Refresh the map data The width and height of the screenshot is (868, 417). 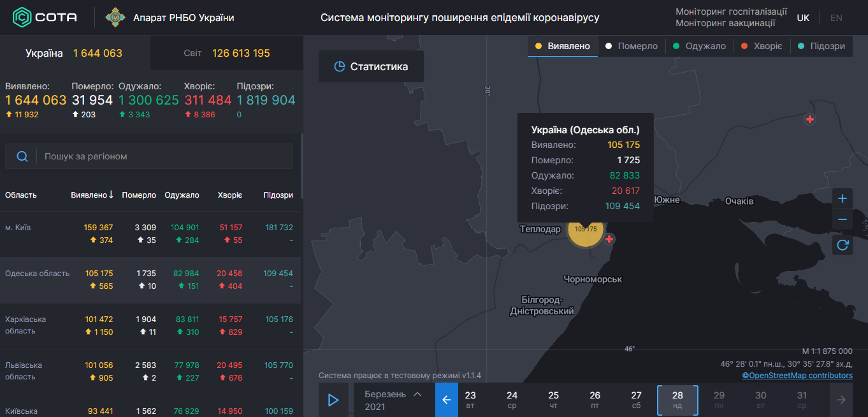tap(842, 245)
